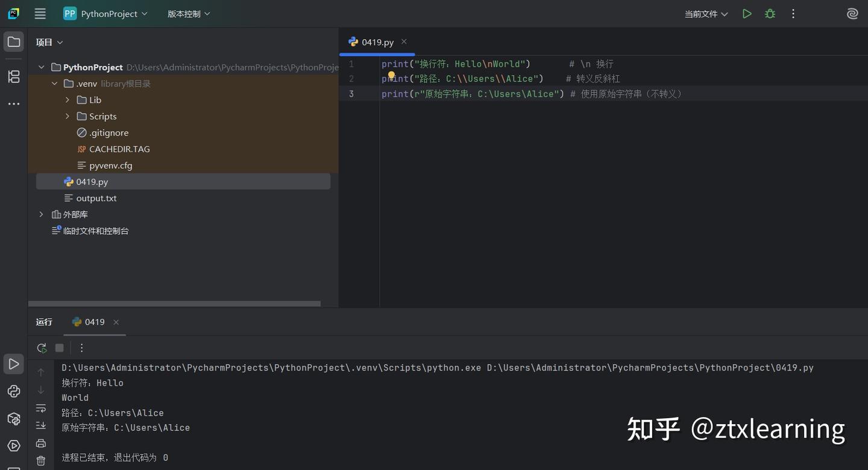Run the current file with green play icon
Image resolution: width=868 pixels, height=470 pixels.
tap(747, 14)
